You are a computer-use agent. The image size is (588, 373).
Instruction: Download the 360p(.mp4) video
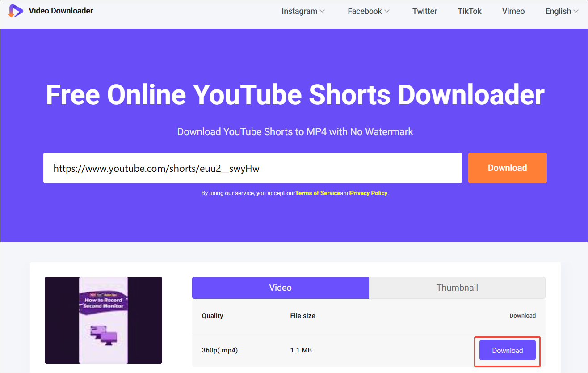[x=508, y=350]
